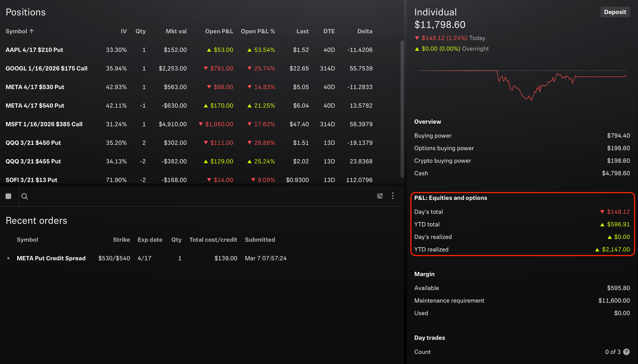Click the positions list vertical scrollbar
638x364 pixels.
click(402, 109)
